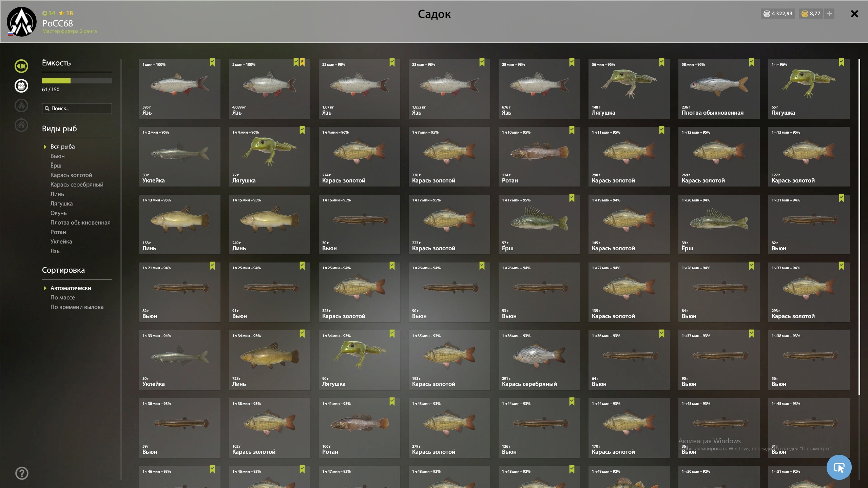Toggle the star marker on 4,089 кг Язь

coord(302,62)
